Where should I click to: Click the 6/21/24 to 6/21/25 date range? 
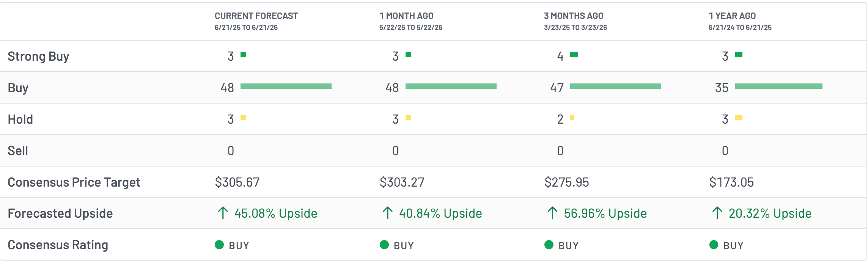(x=740, y=27)
